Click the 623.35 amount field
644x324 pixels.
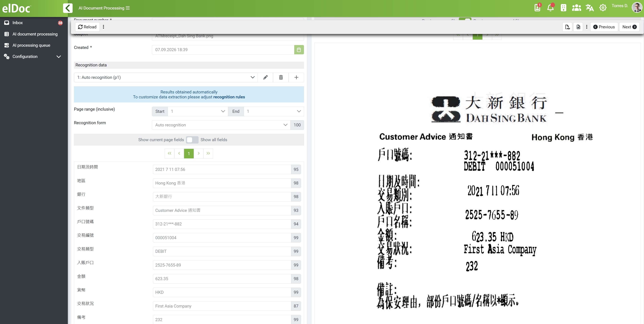(x=222, y=279)
